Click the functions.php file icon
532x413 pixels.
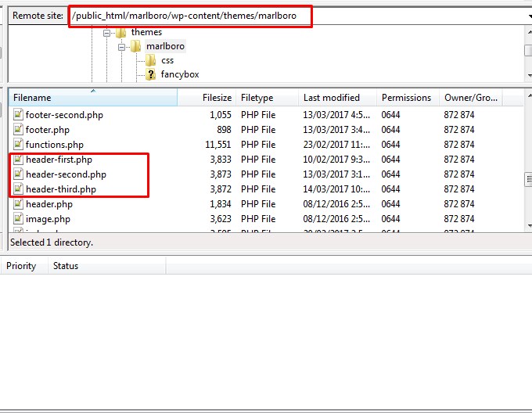pyautogui.click(x=18, y=145)
